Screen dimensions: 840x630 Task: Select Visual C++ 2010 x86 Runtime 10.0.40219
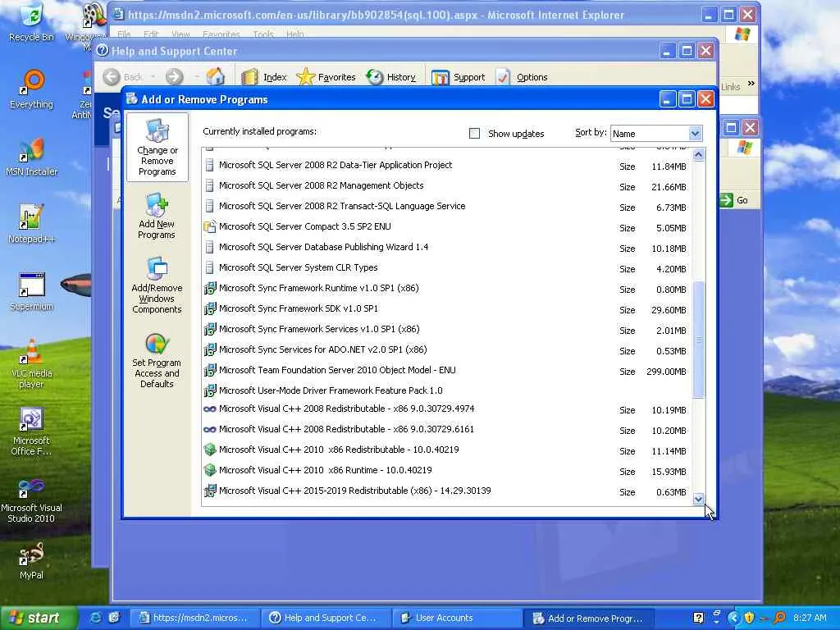[x=445, y=471]
